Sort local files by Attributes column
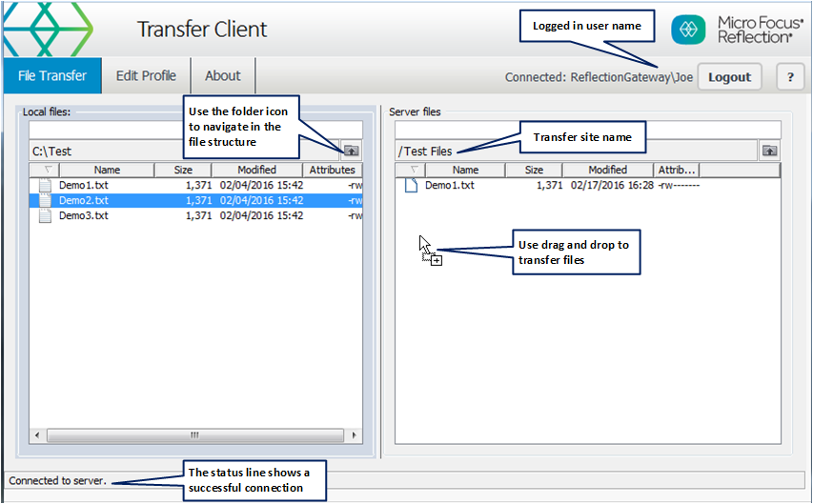The height and width of the screenshot is (504, 813). pos(333,170)
